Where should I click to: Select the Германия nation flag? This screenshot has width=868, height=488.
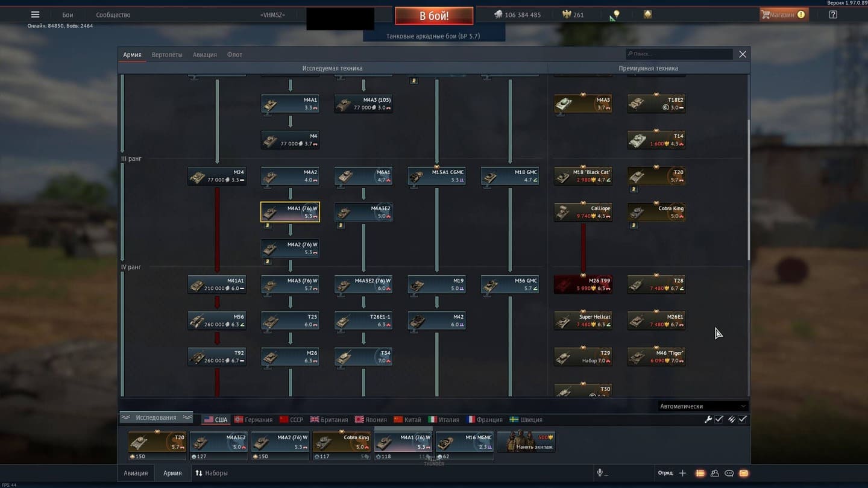(253, 420)
